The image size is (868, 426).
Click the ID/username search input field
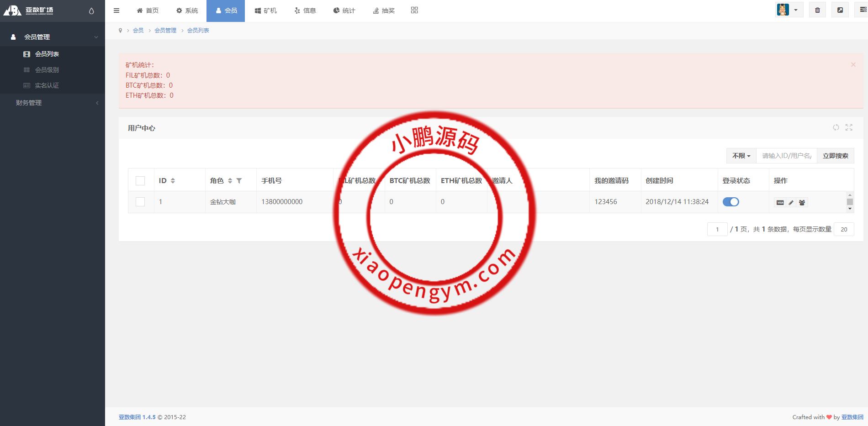786,156
